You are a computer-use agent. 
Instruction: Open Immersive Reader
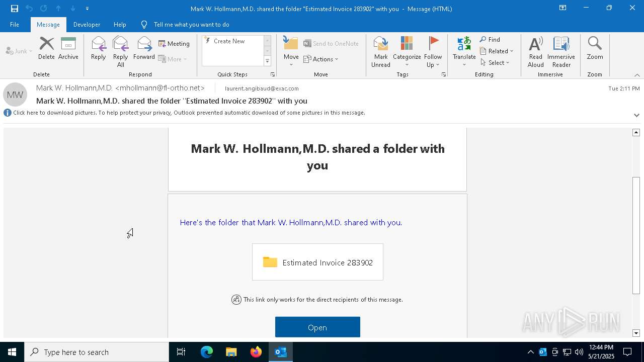pos(561,52)
